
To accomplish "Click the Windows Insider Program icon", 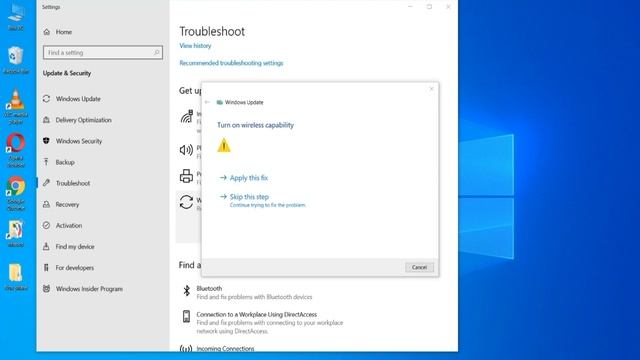I will (47, 289).
